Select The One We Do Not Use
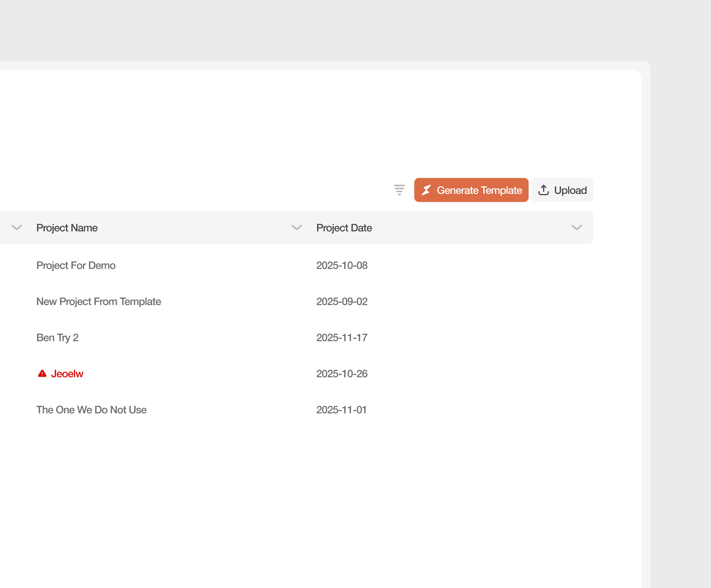 click(91, 410)
